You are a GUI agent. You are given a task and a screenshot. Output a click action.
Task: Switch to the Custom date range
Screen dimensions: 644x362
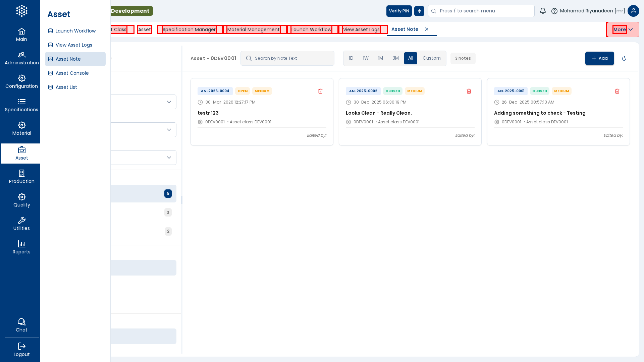431,58
